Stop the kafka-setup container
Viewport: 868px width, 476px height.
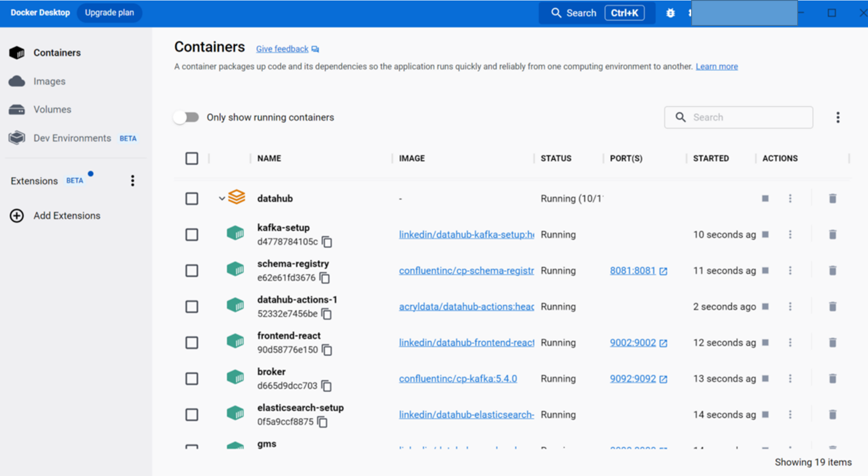[765, 235]
